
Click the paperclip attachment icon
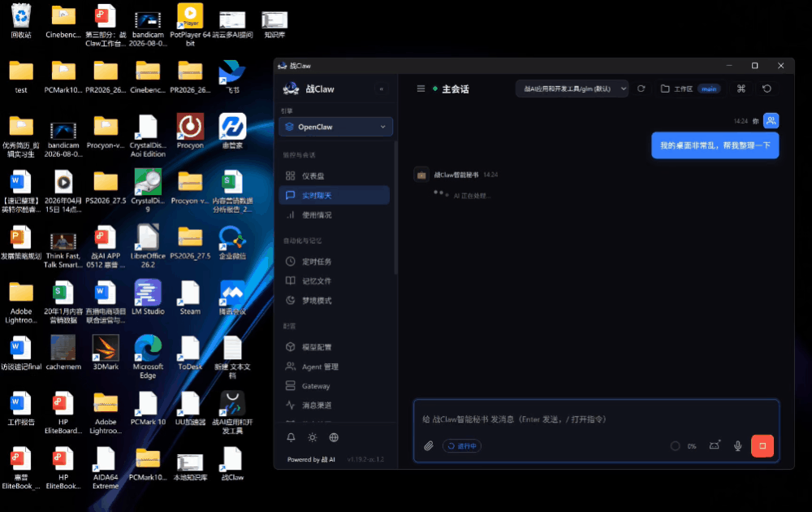click(x=429, y=445)
